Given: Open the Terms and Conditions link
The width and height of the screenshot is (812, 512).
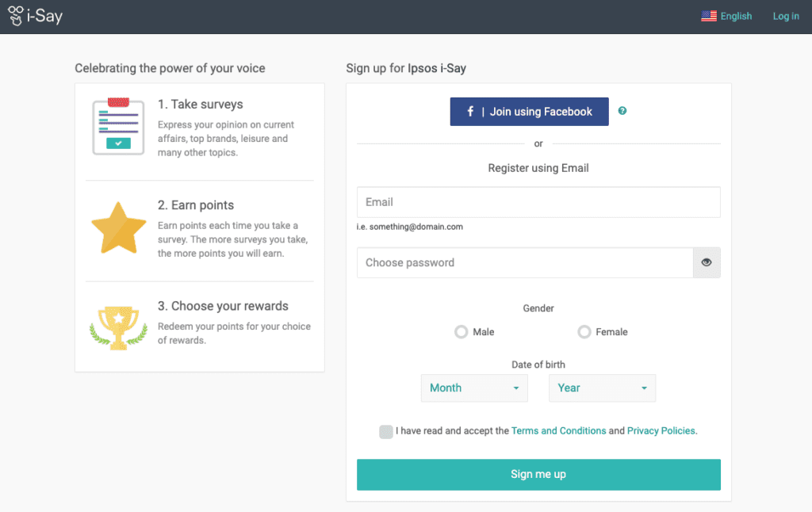Looking at the screenshot, I should pos(559,431).
